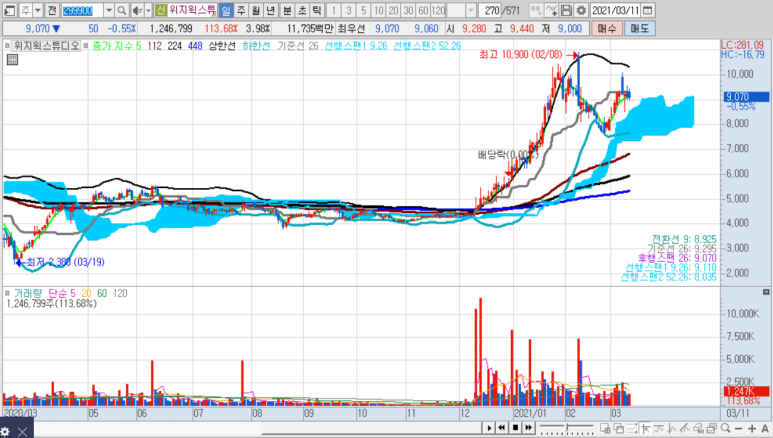
Task: Select the 3 interval button
Action: 349,10
